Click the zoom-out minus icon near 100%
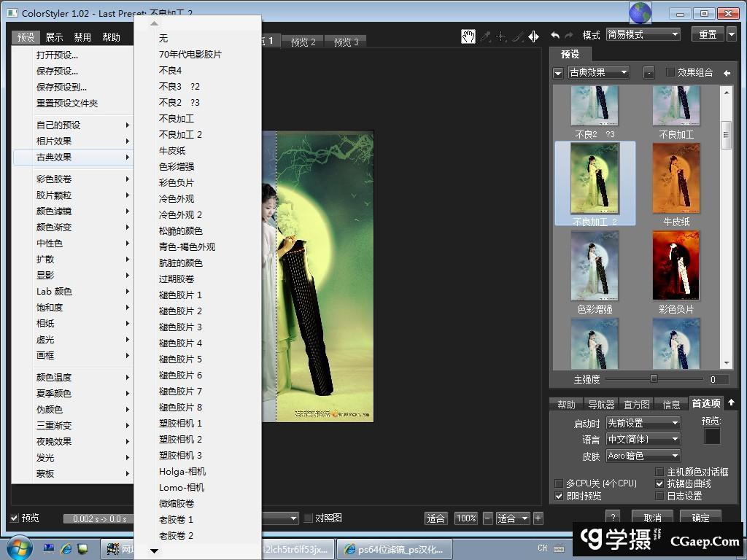 coord(488,518)
